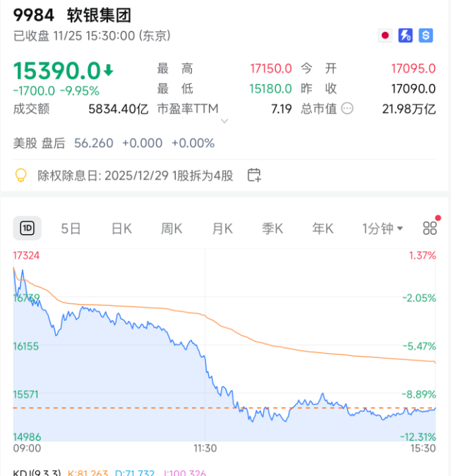The width and height of the screenshot is (451, 476).
Task: Add ex-rights date via calendar icon
Action: (x=254, y=175)
